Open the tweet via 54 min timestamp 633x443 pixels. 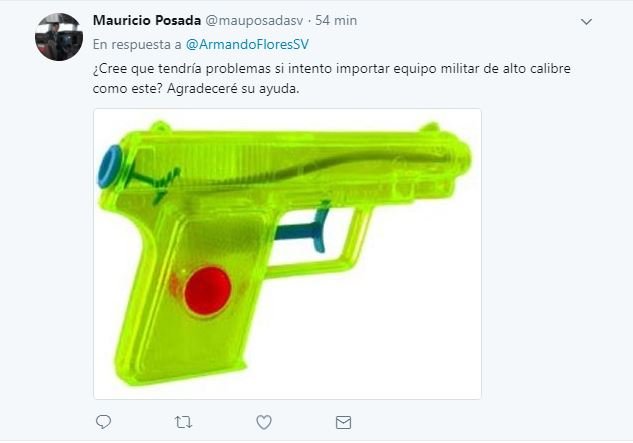(x=336, y=20)
